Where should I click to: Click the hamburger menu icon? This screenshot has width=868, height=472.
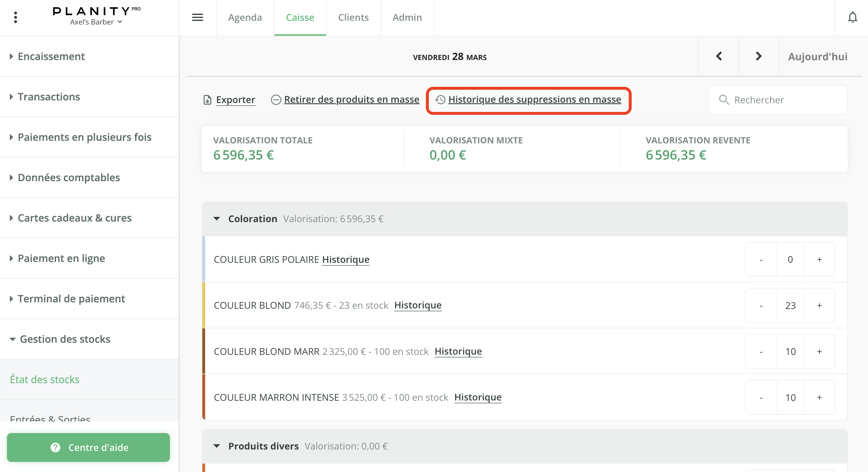pyautogui.click(x=197, y=17)
